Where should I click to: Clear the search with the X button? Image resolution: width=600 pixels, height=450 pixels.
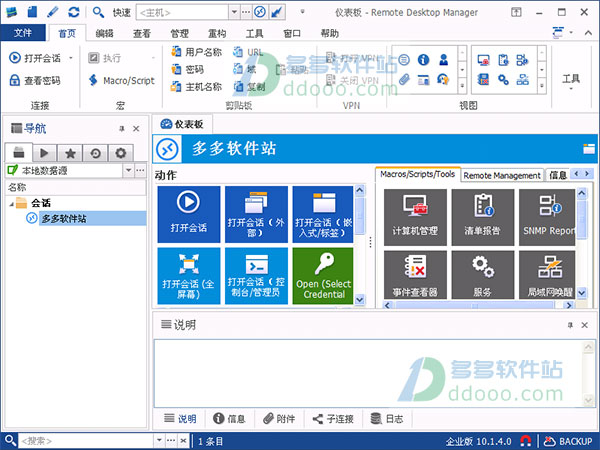[x=183, y=441]
